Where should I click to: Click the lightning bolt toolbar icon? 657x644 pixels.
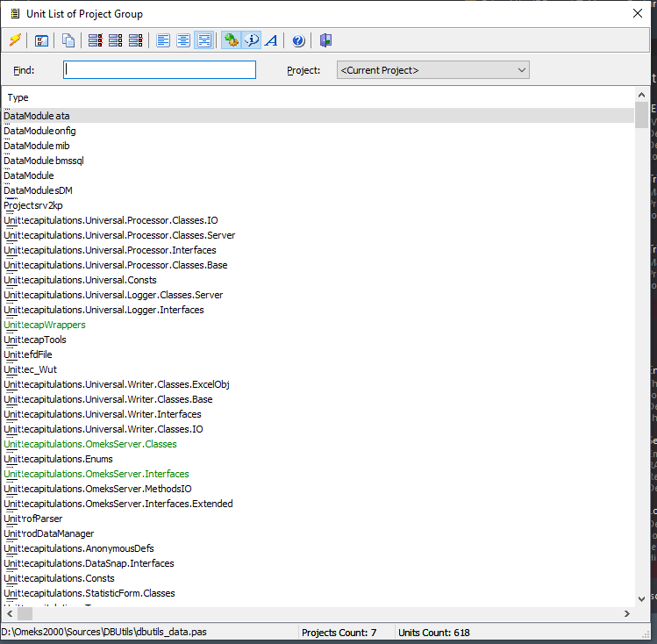(15, 40)
